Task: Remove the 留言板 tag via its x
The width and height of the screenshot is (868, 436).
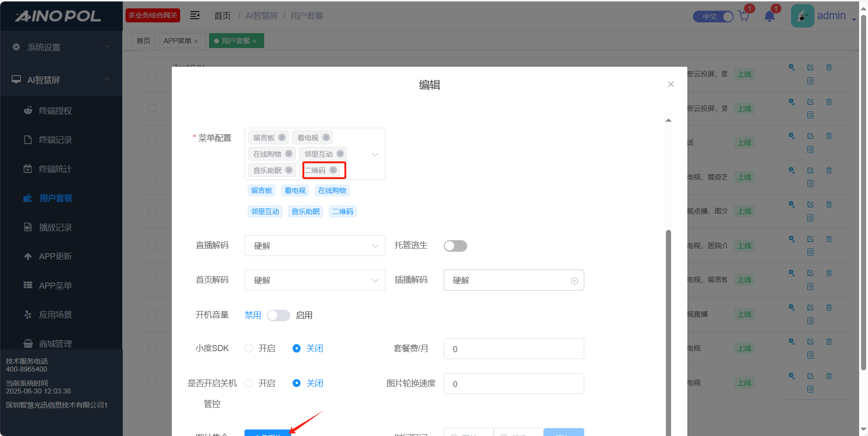Action: 282,138
